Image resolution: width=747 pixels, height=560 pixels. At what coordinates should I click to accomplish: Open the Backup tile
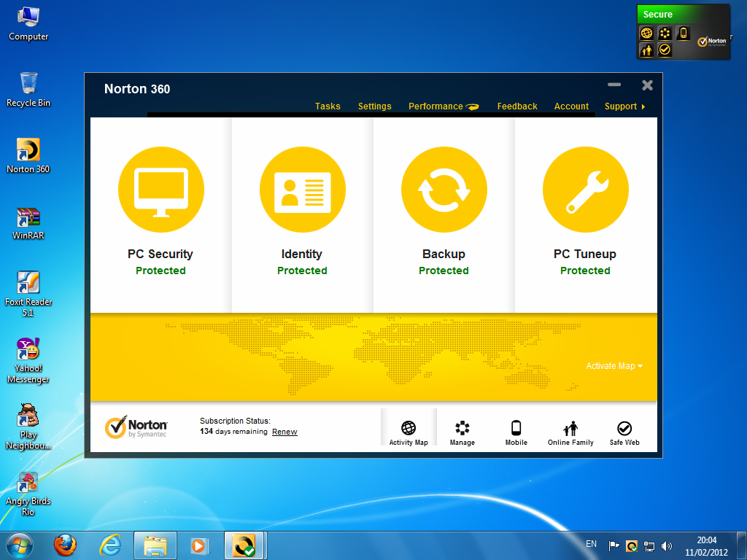pyautogui.click(x=444, y=215)
